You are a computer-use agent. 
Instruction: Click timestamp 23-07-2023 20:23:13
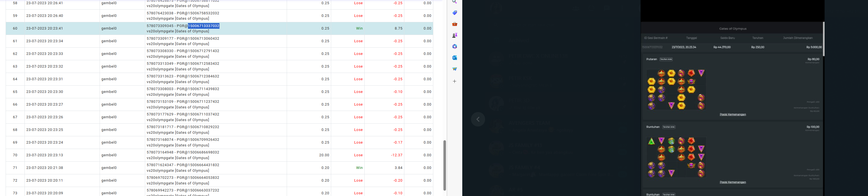click(44, 155)
